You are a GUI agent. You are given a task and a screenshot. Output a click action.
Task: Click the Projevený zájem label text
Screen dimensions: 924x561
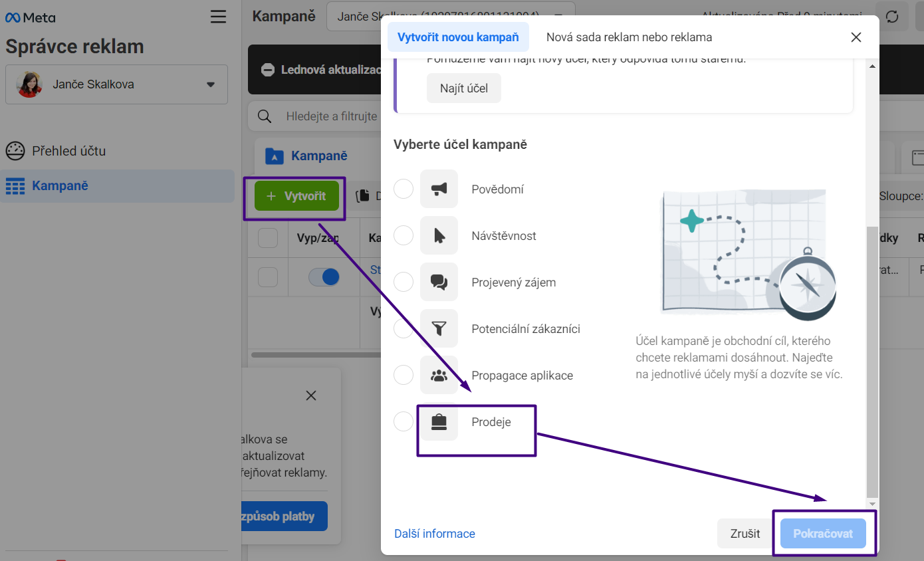click(x=514, y=282)
